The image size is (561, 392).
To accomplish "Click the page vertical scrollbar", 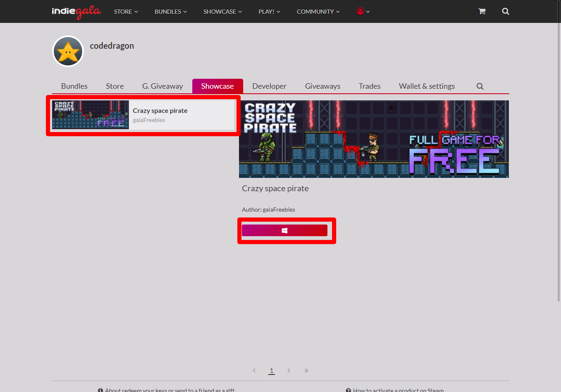I will (559, 151).
